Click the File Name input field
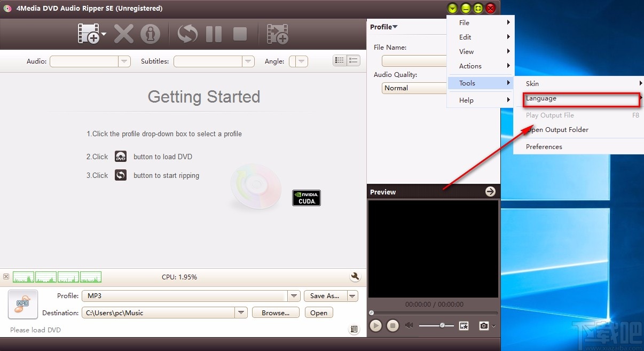The width and height of the screenshot is (644, 351). (x=414, y=61)
